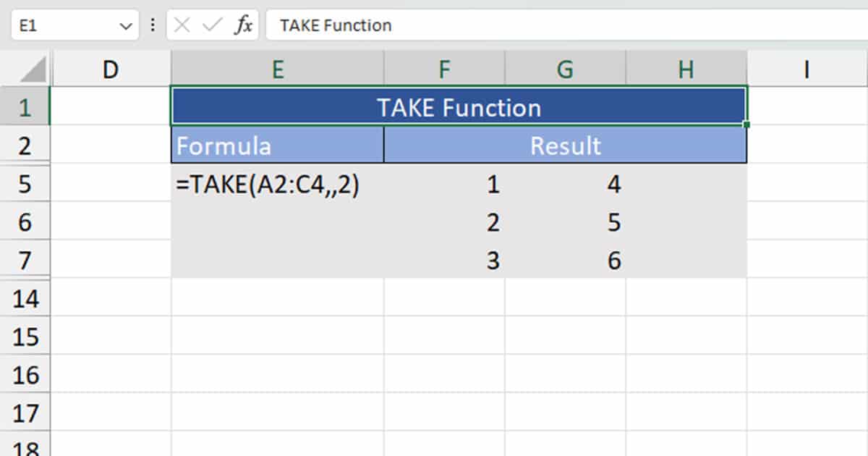Select the Result header cell
The height and width of the screenshot is (456, 868).
click(565, 145)
